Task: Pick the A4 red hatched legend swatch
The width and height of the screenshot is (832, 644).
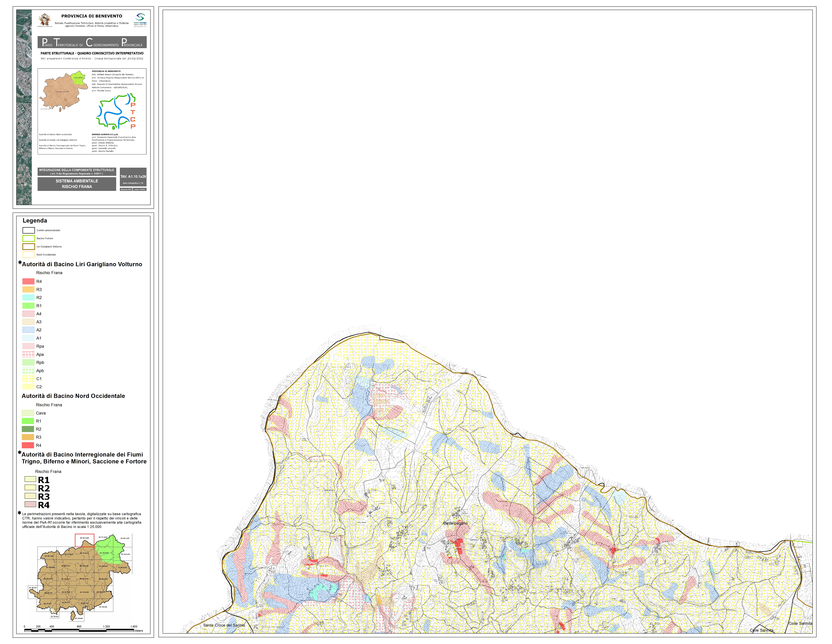Action: click(x=29, y=314)
